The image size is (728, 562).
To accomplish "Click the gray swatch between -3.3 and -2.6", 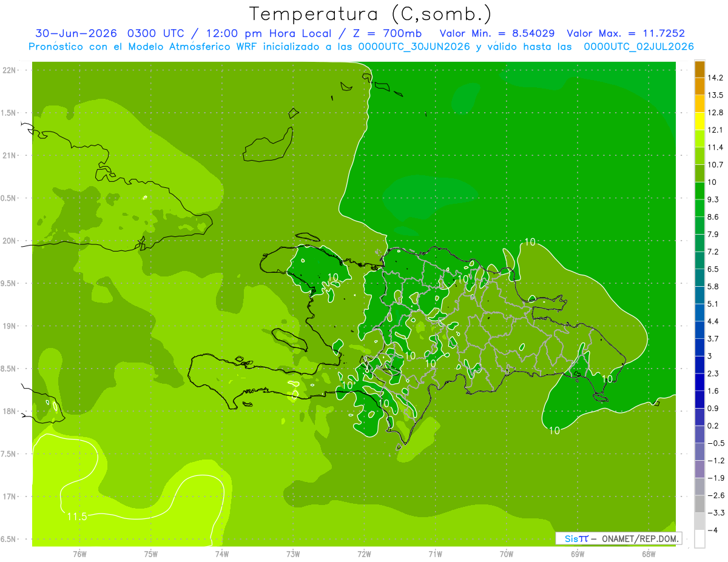I will coord(699,504).
